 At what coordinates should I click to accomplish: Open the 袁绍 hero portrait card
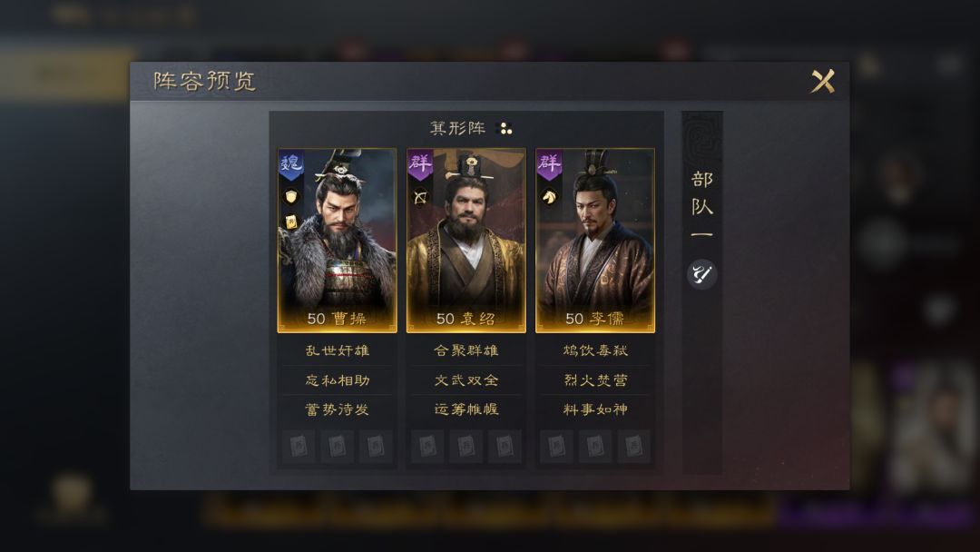point(466,241)
